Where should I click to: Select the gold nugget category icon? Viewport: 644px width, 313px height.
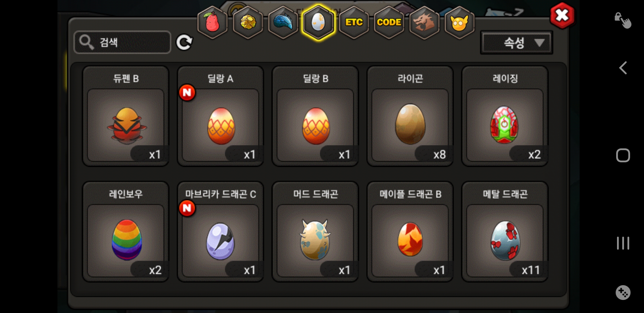tap(248, 22)
